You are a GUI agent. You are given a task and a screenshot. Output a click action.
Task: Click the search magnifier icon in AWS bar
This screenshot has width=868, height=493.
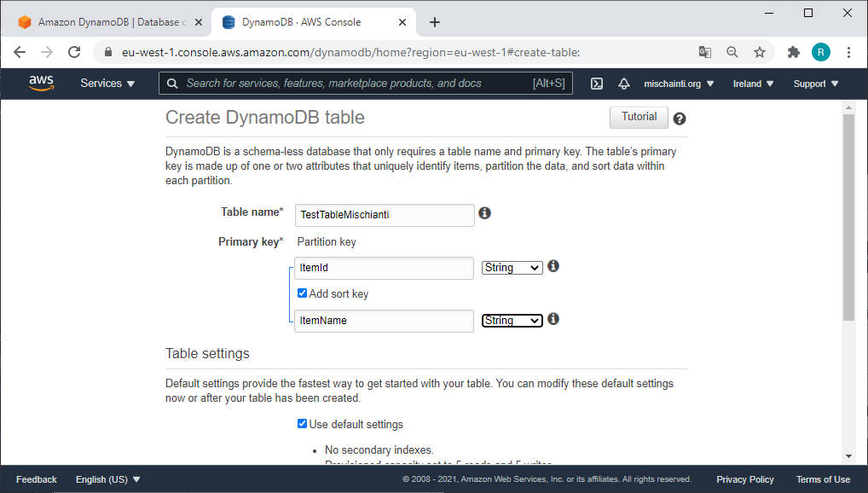pos(172,84)
